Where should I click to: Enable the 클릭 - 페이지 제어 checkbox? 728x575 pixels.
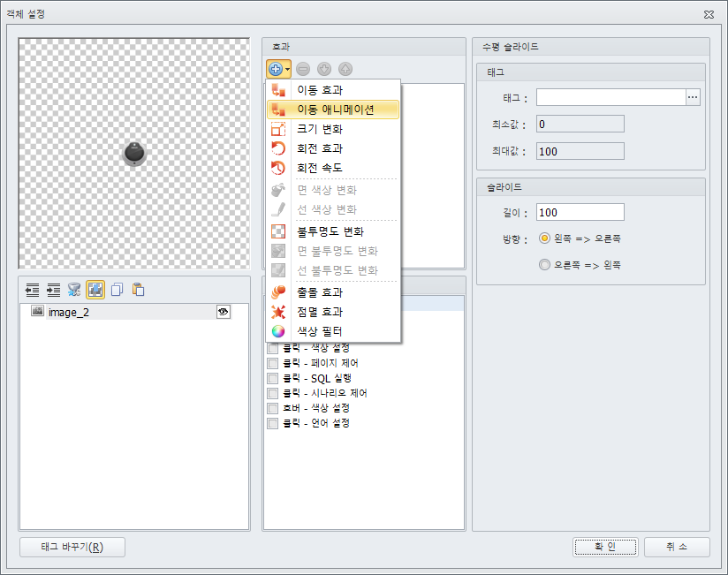[x=273, y=363]
